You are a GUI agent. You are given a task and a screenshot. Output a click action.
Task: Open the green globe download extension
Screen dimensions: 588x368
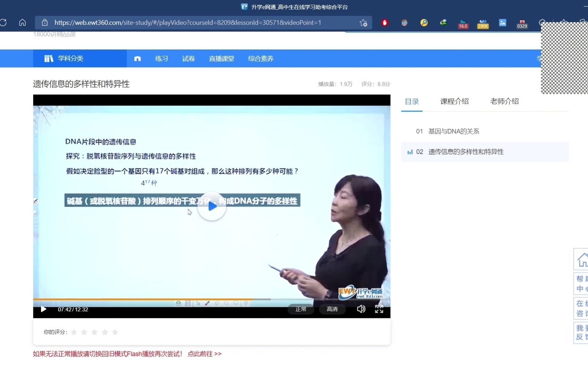[x=443, y=22]
